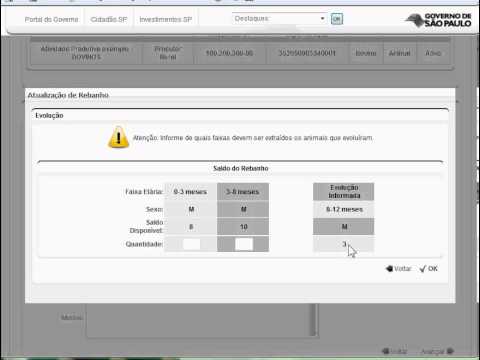Click the warning icon in the Evolução dialog
The width and height of the screenshot is (480, 360).
pyautogui.click(x=118, y=137)
